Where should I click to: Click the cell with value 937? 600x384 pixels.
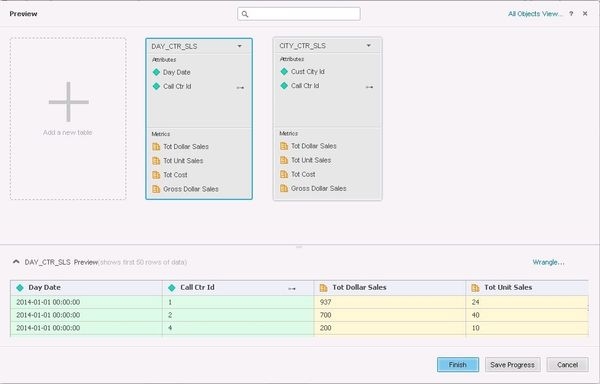pyautogui.click(x=390, y=302)
